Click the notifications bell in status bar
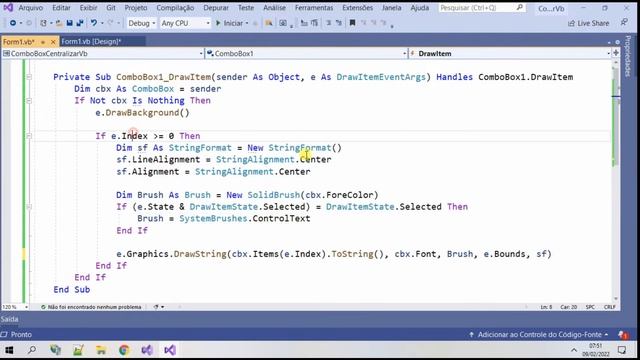640x360 pixels. (623, 335)
